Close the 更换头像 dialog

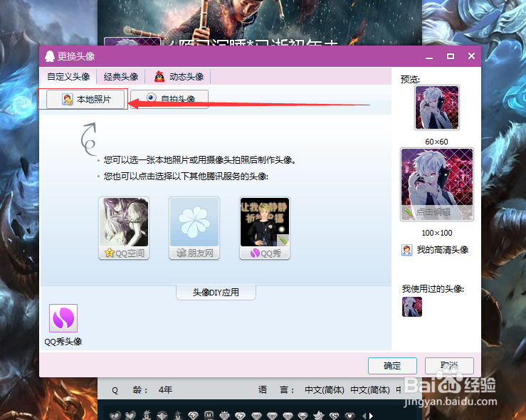tap(471, 56)
